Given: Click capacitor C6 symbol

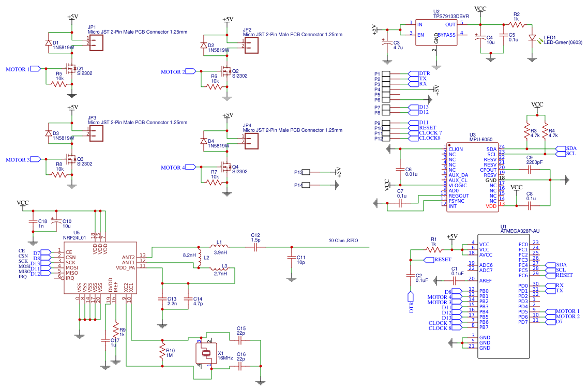Looking at the screenshot, I should point(400,170).
